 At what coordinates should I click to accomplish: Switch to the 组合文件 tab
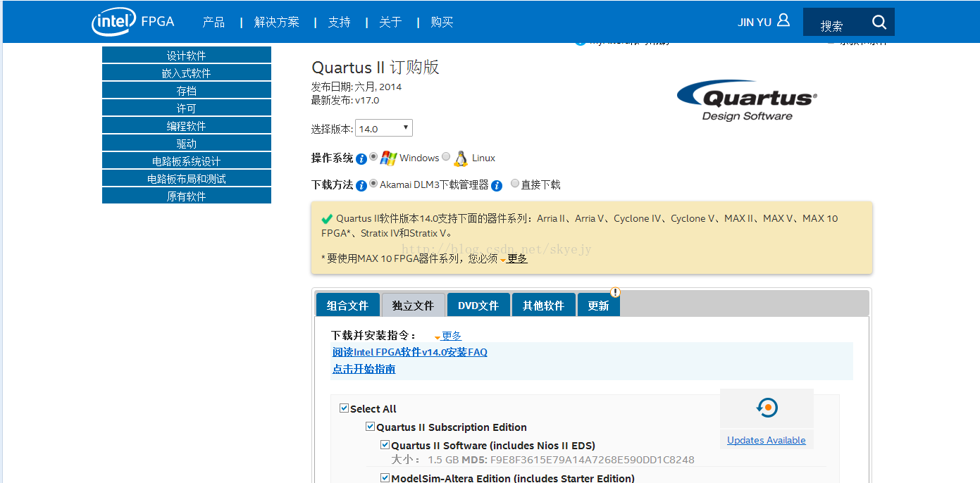tap(347, 305)
